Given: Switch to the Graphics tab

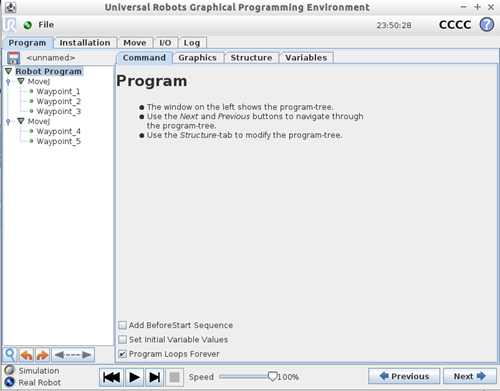Looking at the screenshot, I should pyautogui.click(x=198, y=58).
